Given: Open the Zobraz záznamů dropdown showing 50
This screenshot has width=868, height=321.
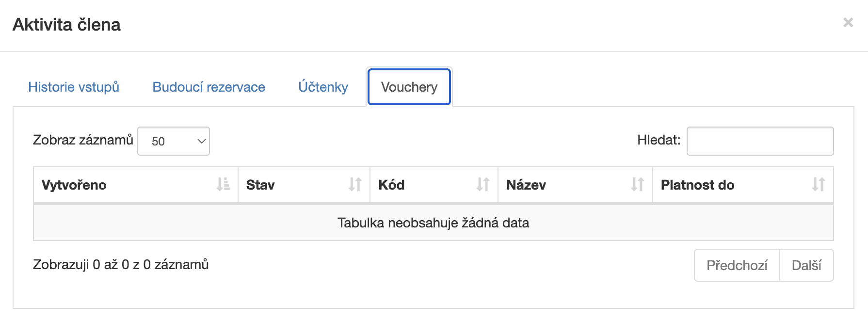Looking at the screenshot, I should [174, 141].
